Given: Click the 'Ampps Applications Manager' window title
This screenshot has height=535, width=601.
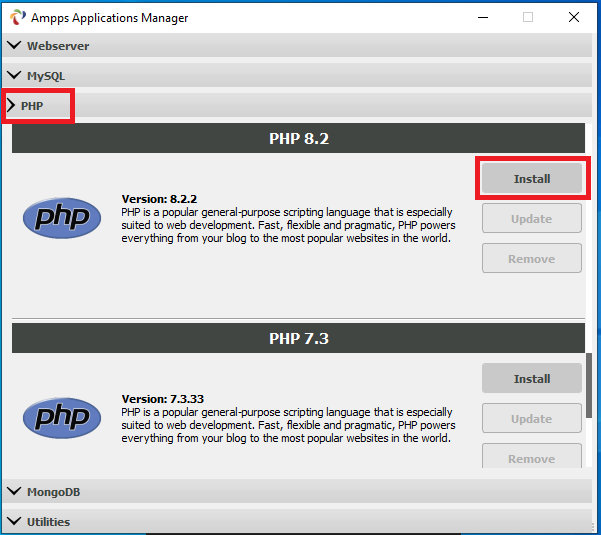Looking at the screenshot, I should coord(109,18).
